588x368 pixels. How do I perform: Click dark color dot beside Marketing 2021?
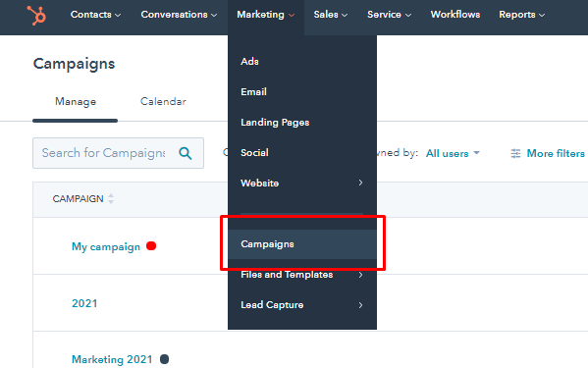click(164, 359)
